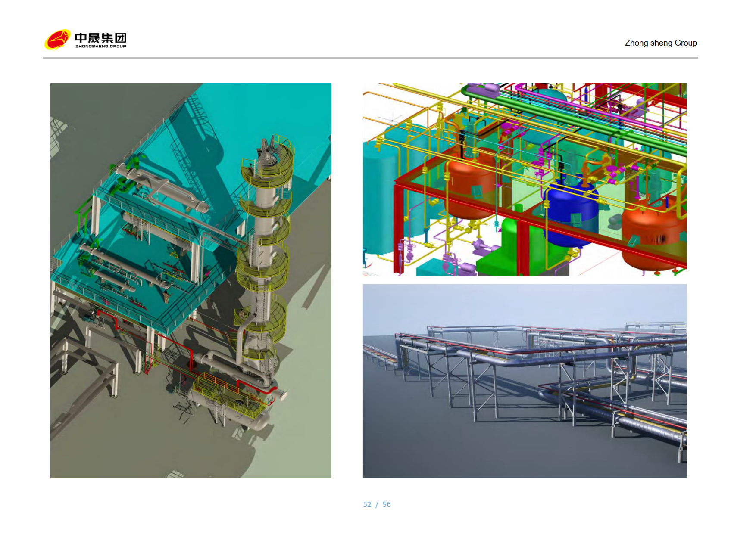Click the slash between the page numbers
The width and height of the screenshot is (756, 534).
click(x=377, y=504)
